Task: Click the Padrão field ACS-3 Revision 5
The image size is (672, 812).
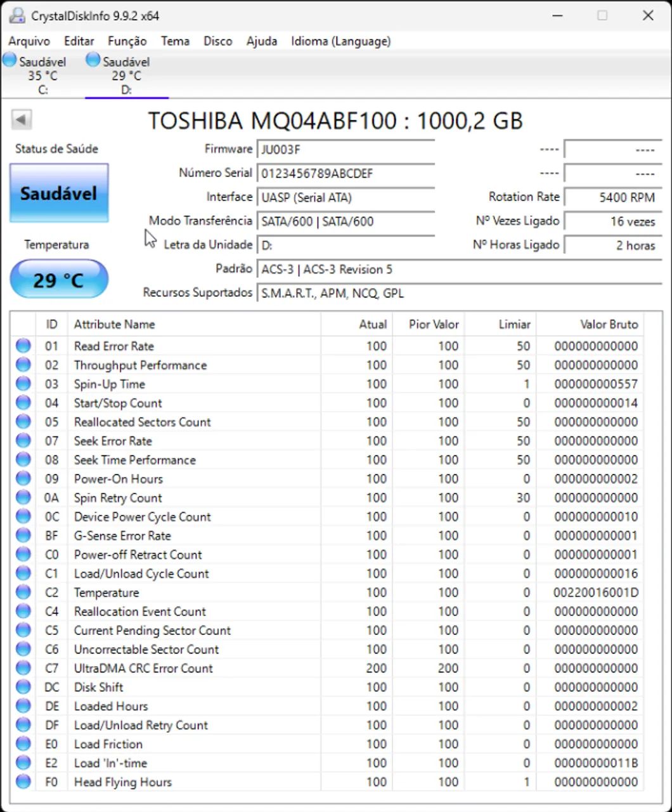Action: (x=459, y=270)
